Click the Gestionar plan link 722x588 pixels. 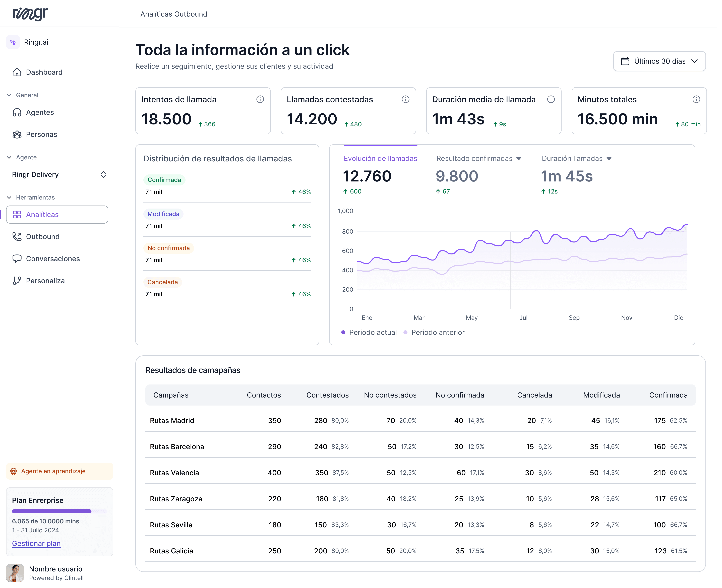(36, 543)
